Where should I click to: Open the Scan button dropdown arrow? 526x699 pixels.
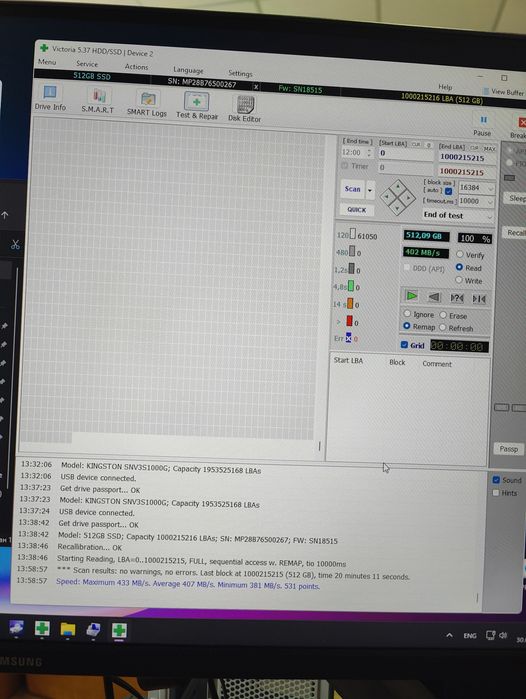[x=370, y=190]
